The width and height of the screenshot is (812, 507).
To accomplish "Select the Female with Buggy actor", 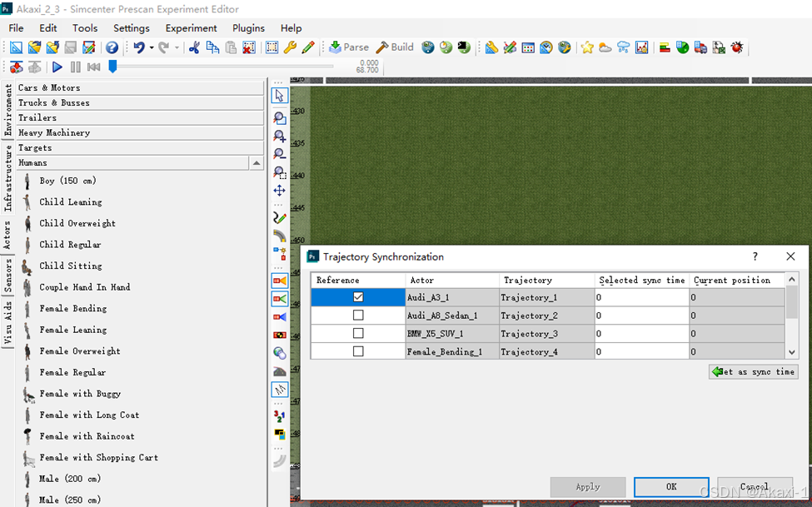I will (x=80, y=394).
